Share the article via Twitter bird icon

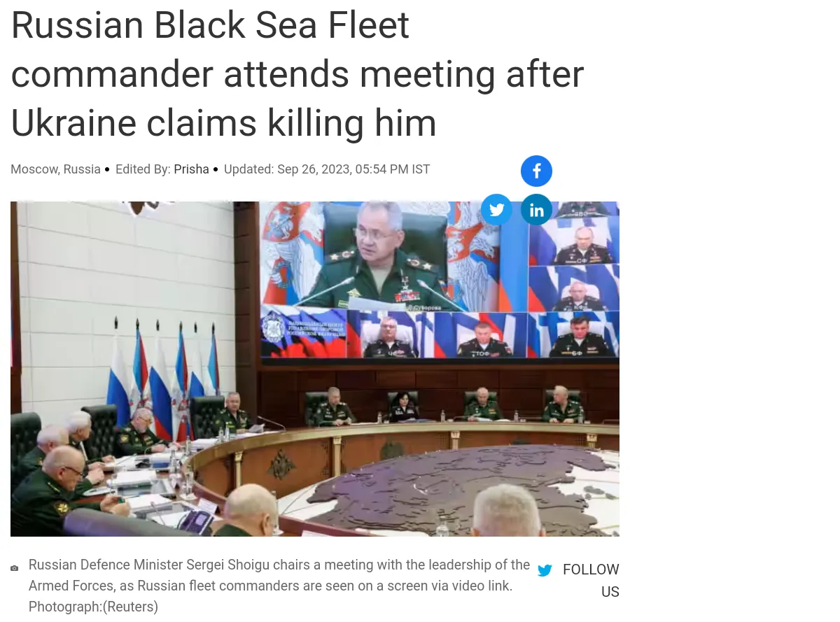click(496, 209)
